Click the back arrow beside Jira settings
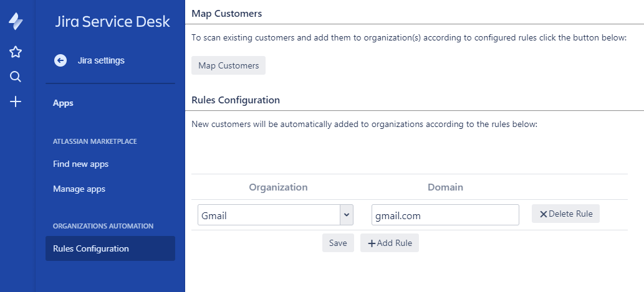The width and height of the screenshot is (644, 292). click(x=60, y=60)
